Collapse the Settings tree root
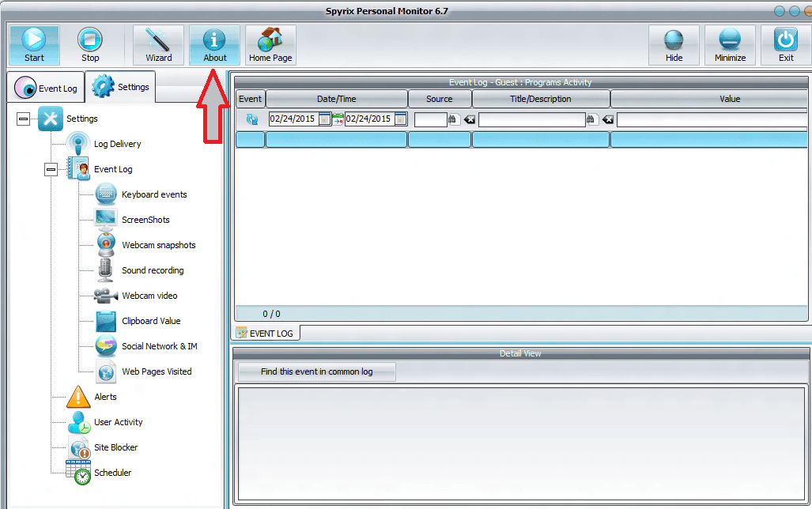Image resolution: width=812 pixels, height=509 pixels. click(23, 119)
